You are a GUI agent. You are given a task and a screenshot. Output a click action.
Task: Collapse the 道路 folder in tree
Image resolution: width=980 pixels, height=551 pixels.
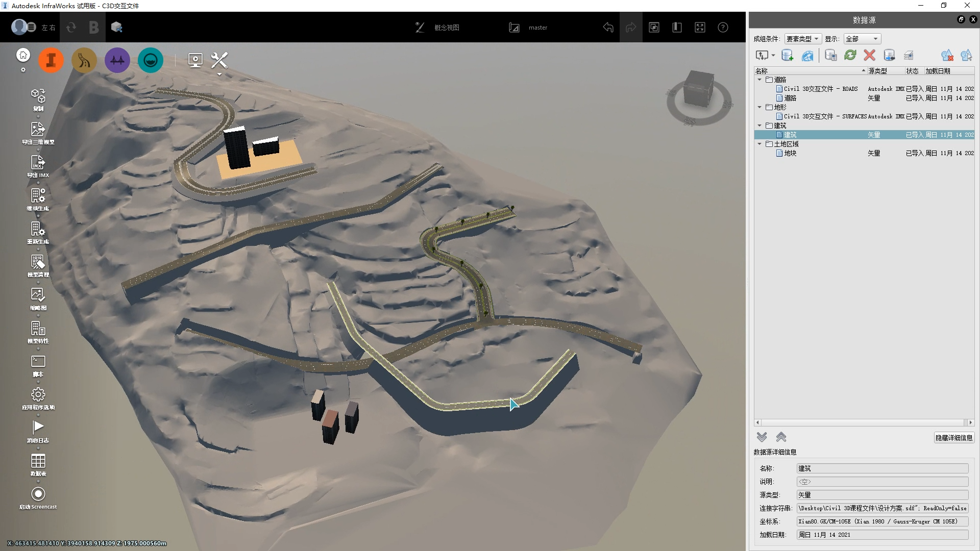[x=759, y=80]
